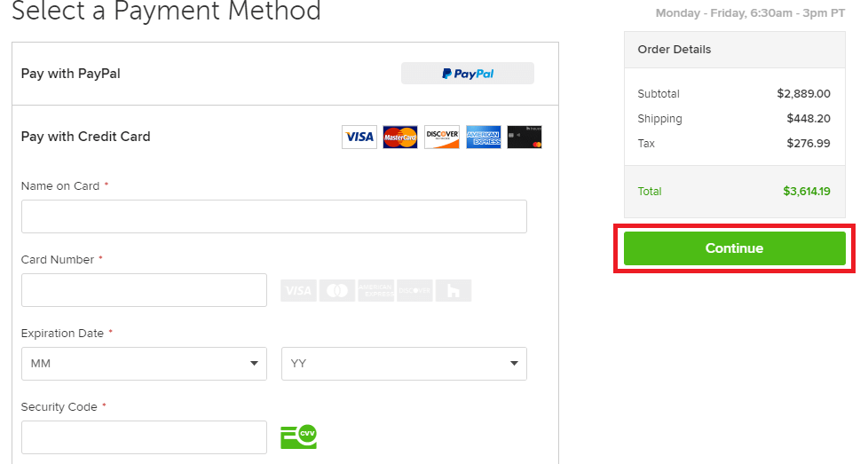Click the Discover card logo
This screenshot has height=464, width=868.
tap(442, 138)
